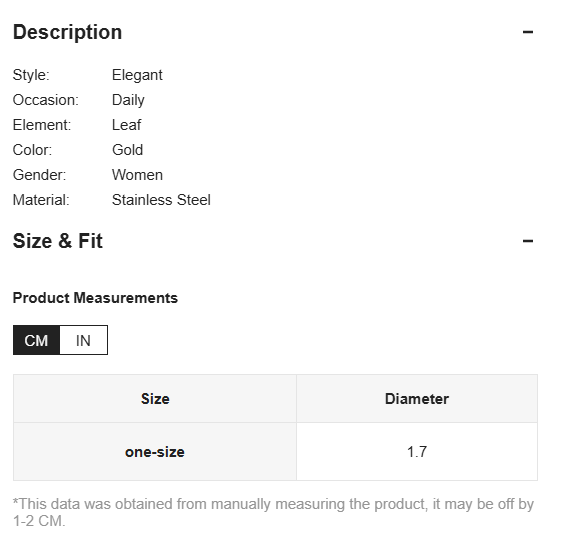The image size is (572, 538).
Task: Click the Gold color value
Action: (127, 150)
